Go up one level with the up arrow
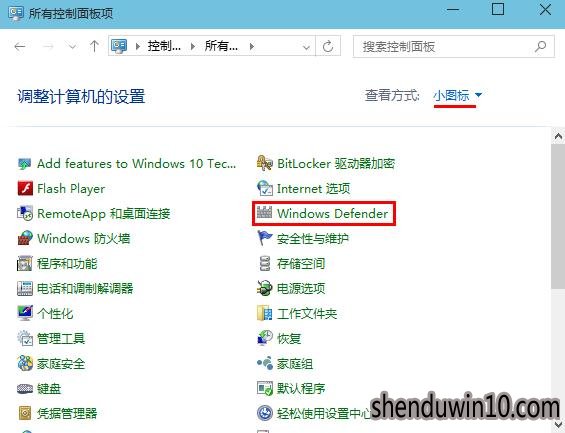The height and width of the screenshot is (433, 565). point(94,46)
